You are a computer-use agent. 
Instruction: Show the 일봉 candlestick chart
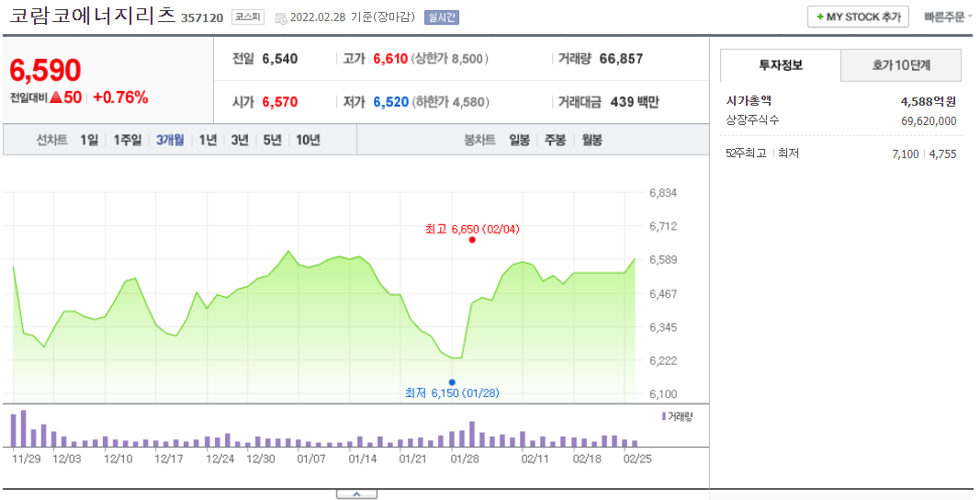[519, 140]
